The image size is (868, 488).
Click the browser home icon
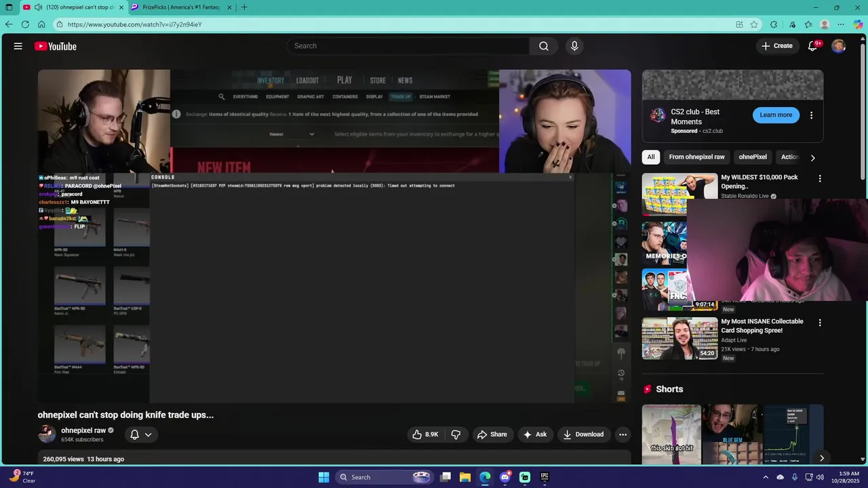(41, 24)
